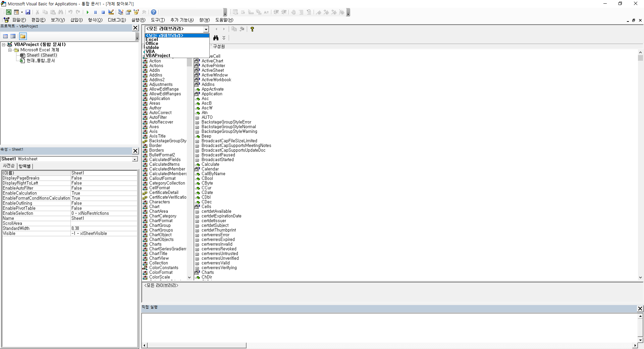Click the StandardWidth value 8.38

pos(104,229)
